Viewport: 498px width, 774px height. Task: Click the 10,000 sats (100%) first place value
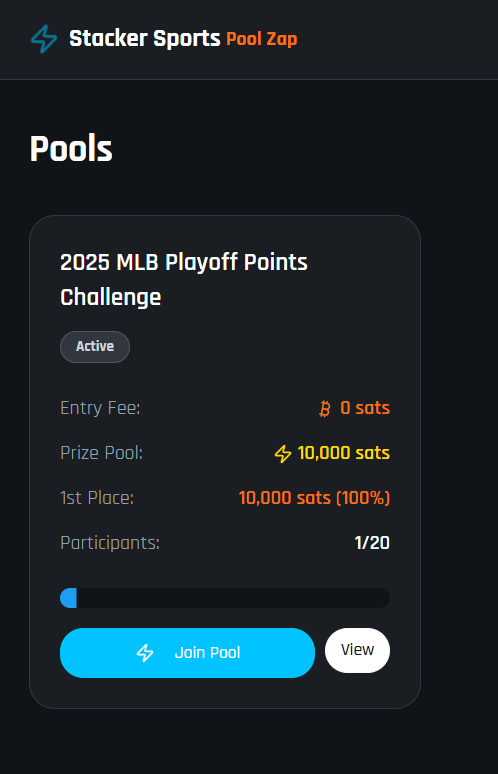[x=314, y=498]
